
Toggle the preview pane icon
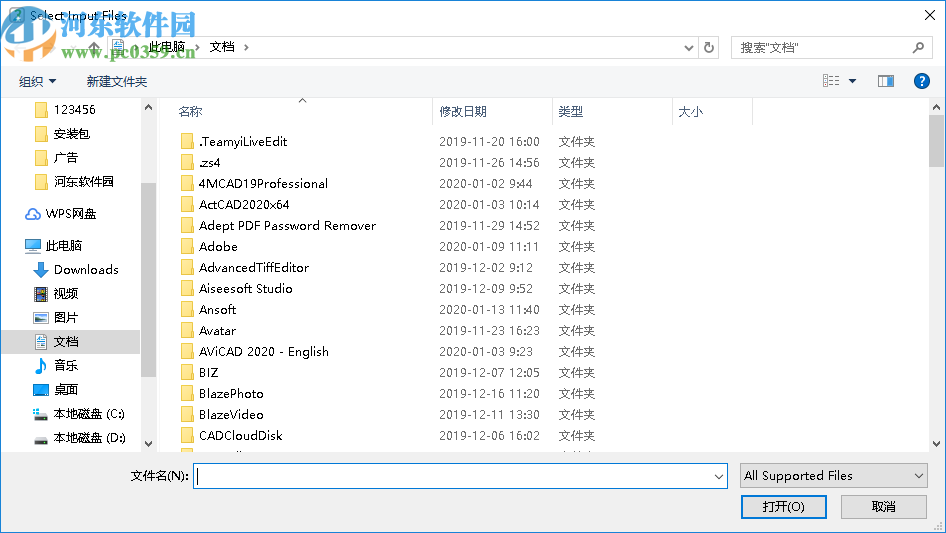886,81
